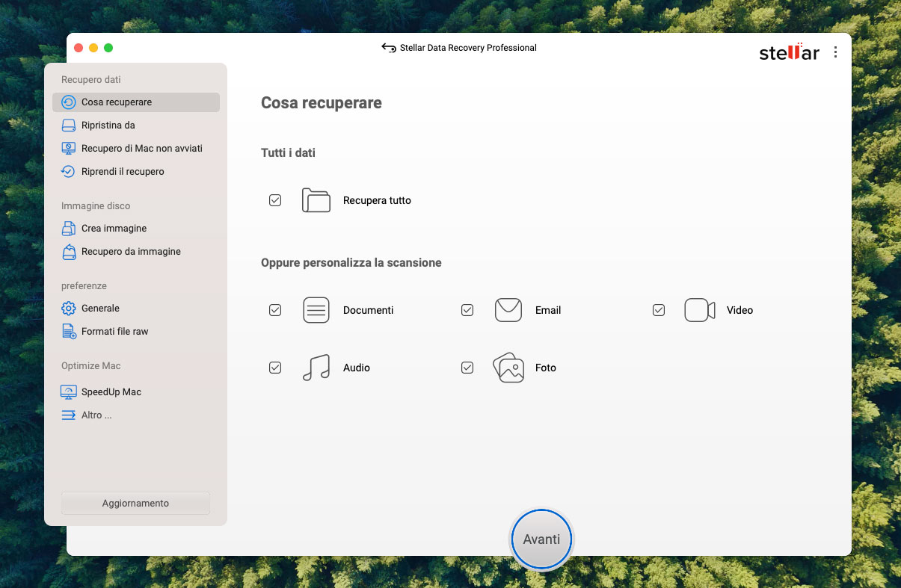Select Cosa recuperare in the sidebar
Image resolution: width=901 pixels, height=588 pixels.
tap(136, 102)
